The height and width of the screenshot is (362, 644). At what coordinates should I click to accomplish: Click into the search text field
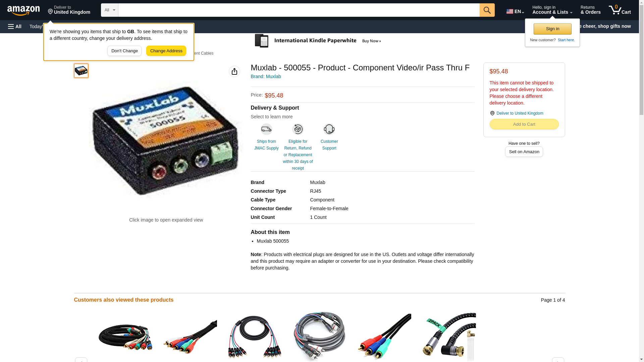click(x=299, y=10)
